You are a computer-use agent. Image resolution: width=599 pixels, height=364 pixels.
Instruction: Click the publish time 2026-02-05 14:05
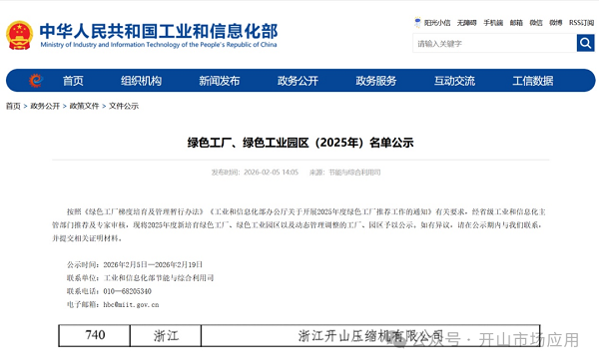click(x=271, y=173)
